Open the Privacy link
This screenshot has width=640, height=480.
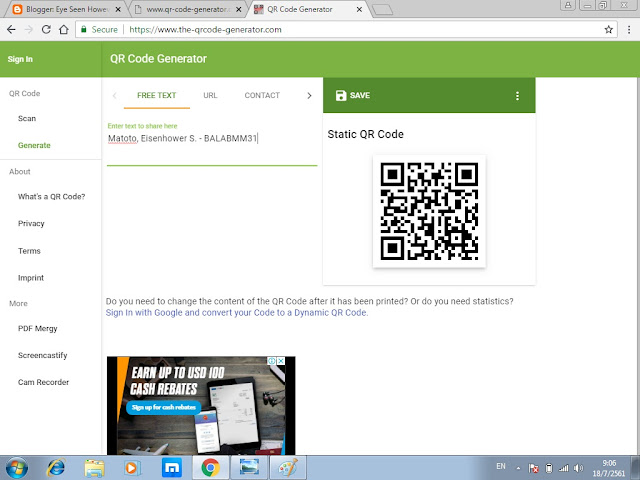pyautogui.click(x=31, y=224)
